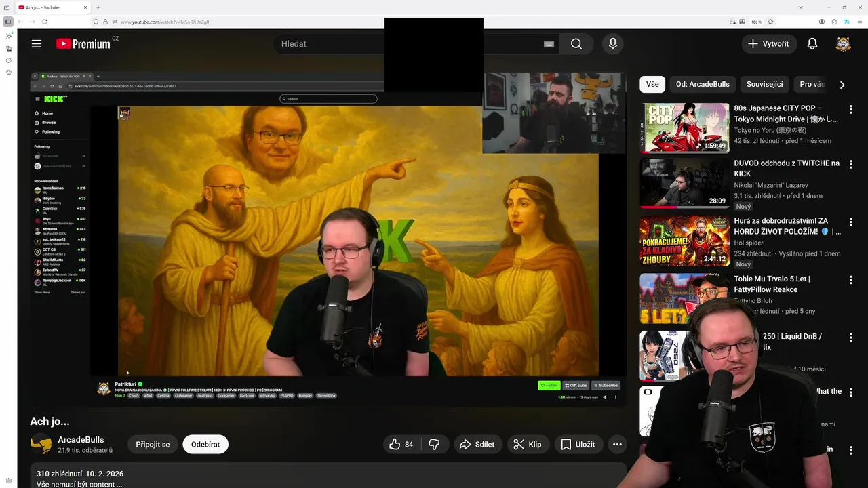Click the magnifier search button
This screenshot has width=868, height=488.
click(x=576, y=43)
